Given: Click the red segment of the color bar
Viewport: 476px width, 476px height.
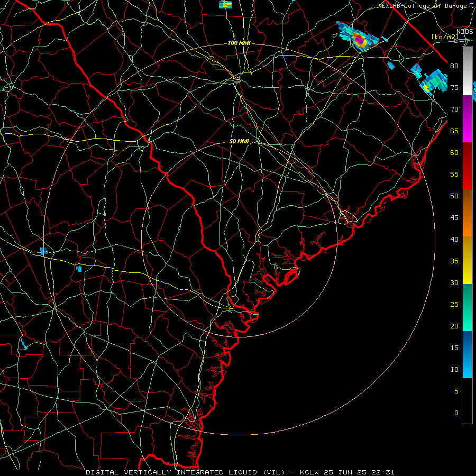Looking at the screenshot, I should coord(467,166).
